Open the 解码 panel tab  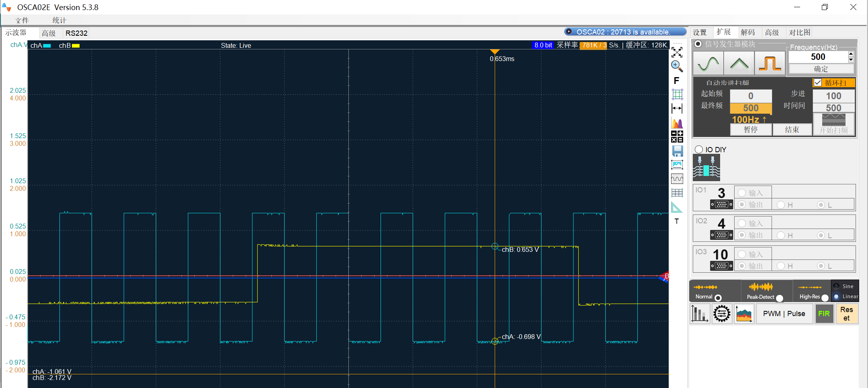tap(748, 33)
